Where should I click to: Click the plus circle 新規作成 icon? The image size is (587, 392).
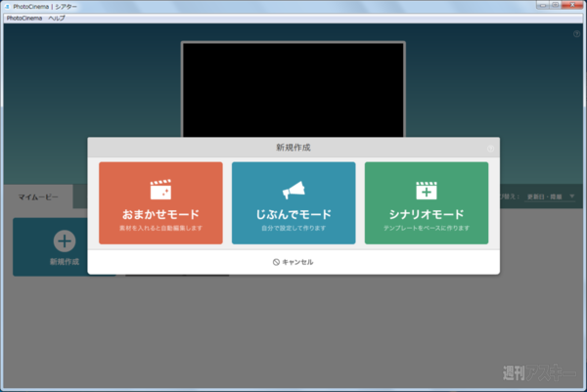(65, 240)
